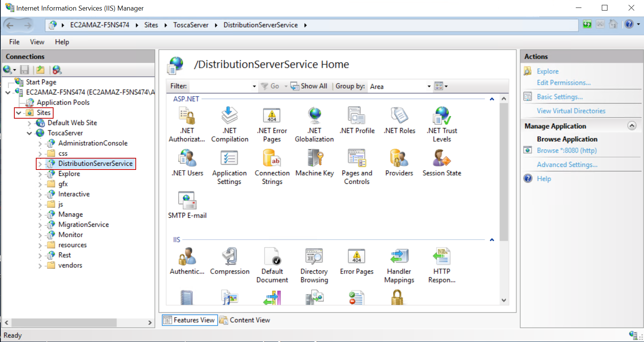Click Sites in the address breadcrumb
644x342 pixels.
(151, 25)
